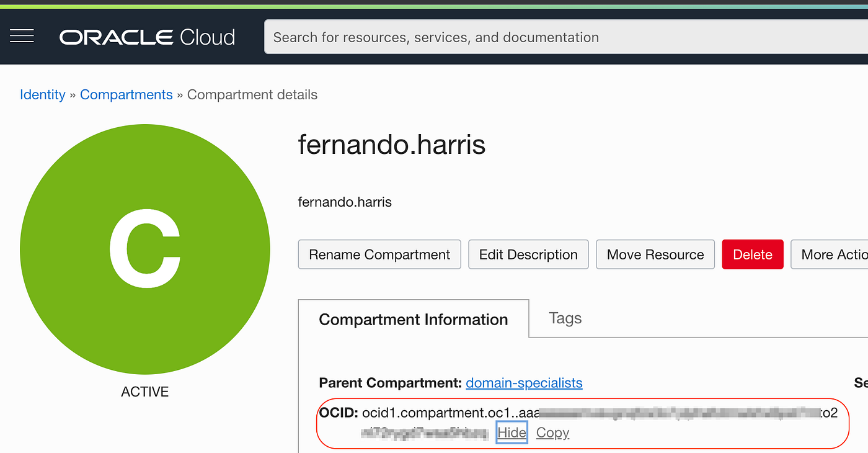This screenshot has width=868, height=453.
Task: Go to the Identity breadcrumb
Action: coord(42,95)
